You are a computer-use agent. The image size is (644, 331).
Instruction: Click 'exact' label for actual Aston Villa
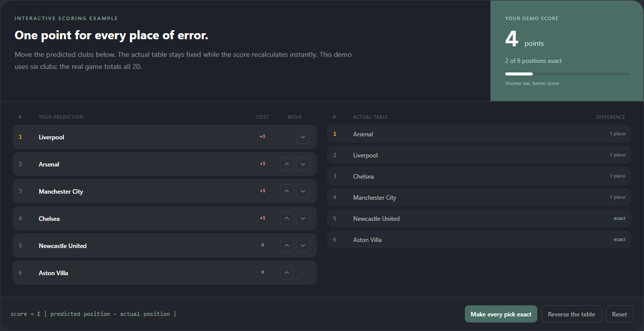point(619,239)
